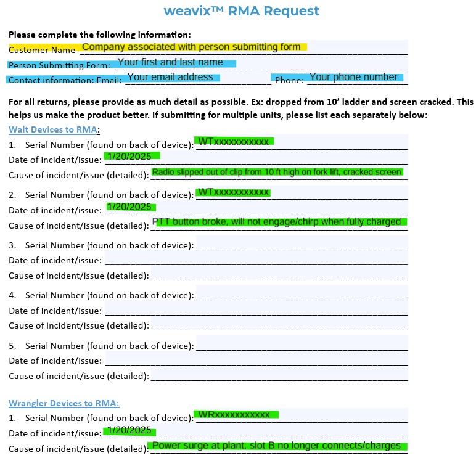Select Walt device 4 empty serial number field

point(302,293)
